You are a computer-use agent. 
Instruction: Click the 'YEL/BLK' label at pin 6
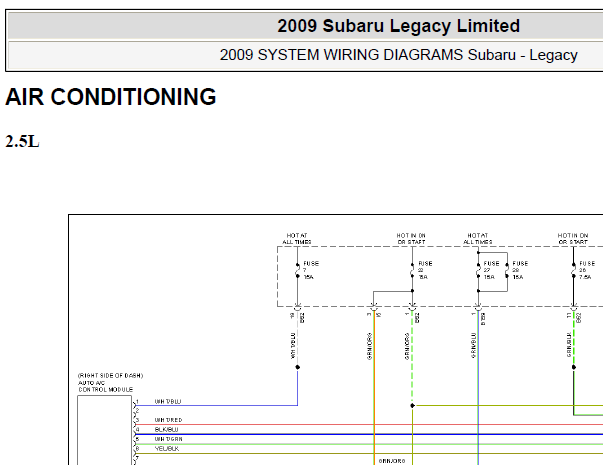coord(167,448)
